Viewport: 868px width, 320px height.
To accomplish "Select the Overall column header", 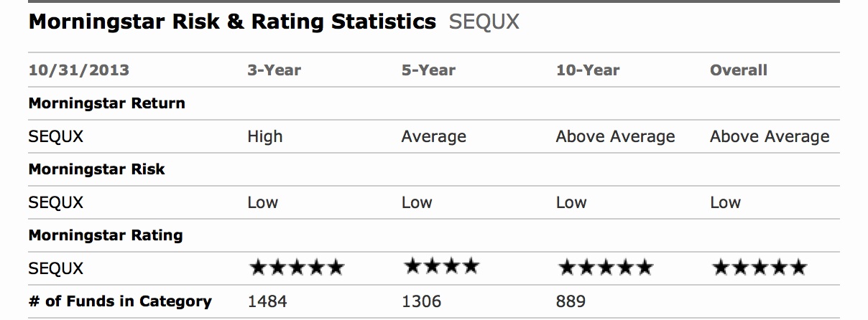I will tap(738, 70).
